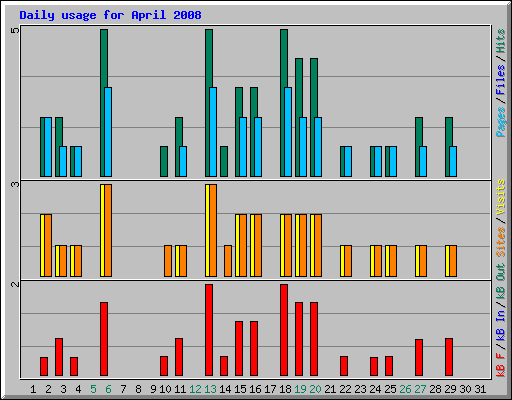Select day label 18 on x-axis
The height and width of the screenshot is (400, 512).
285,389
